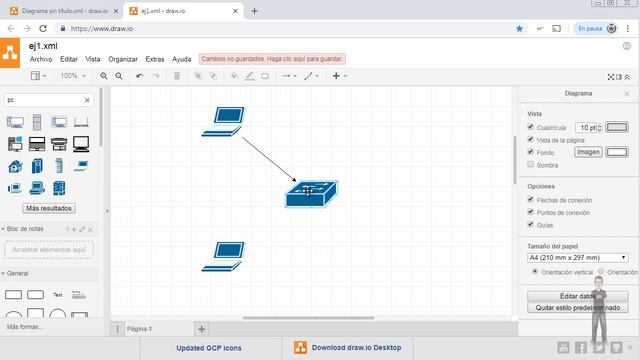Click the grid color swatch

point(617,127)
